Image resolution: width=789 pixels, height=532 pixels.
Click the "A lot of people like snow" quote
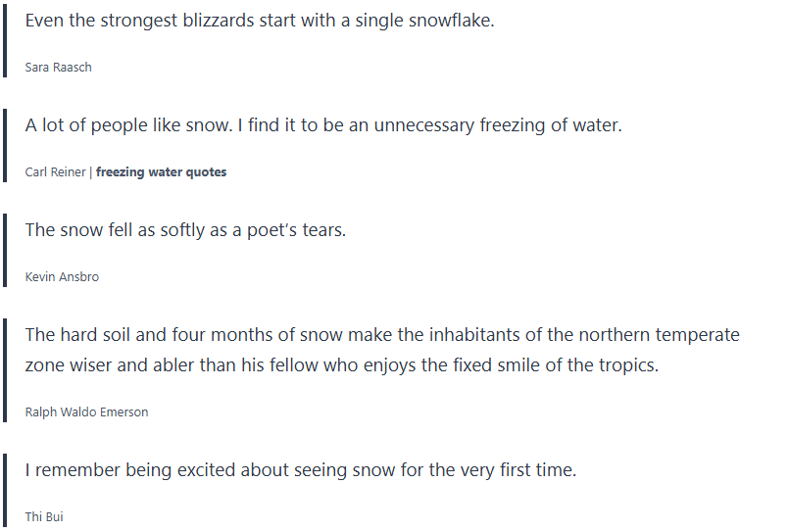[323, 124]
